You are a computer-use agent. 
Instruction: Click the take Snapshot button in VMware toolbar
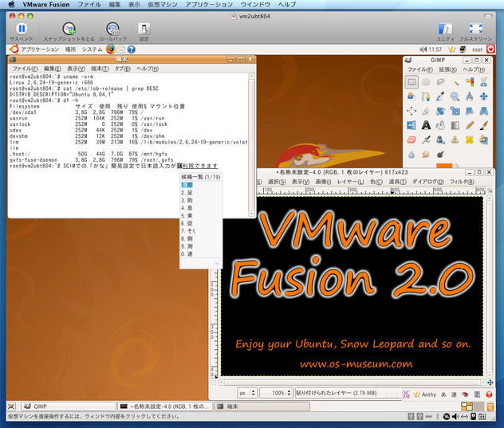pos(69,32)
